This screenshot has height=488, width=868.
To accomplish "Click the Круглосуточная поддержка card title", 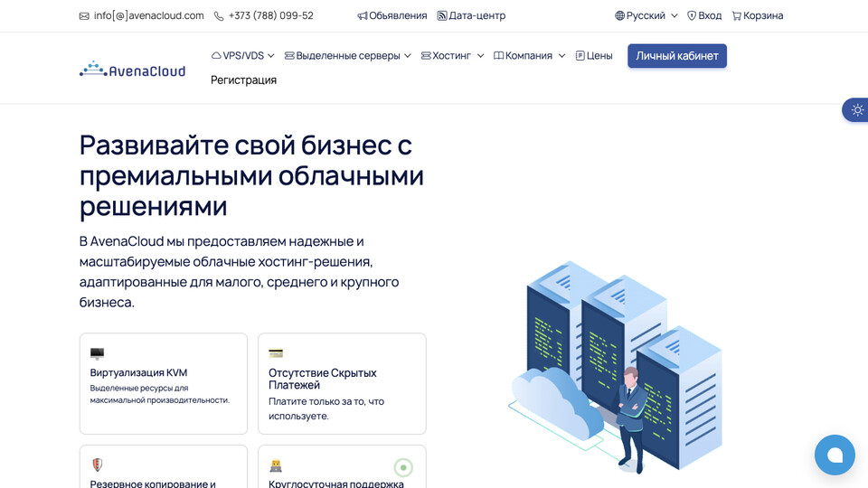I will point(336,483).
